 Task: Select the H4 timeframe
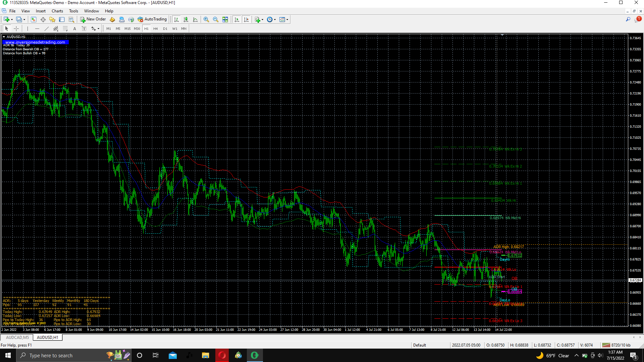pos(156,29)
